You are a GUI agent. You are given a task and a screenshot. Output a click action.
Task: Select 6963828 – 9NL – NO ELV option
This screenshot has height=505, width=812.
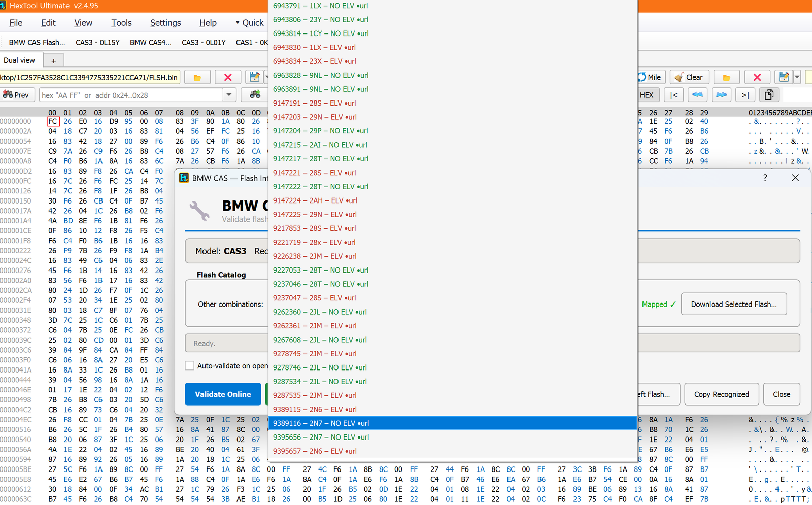coord(453,75)
